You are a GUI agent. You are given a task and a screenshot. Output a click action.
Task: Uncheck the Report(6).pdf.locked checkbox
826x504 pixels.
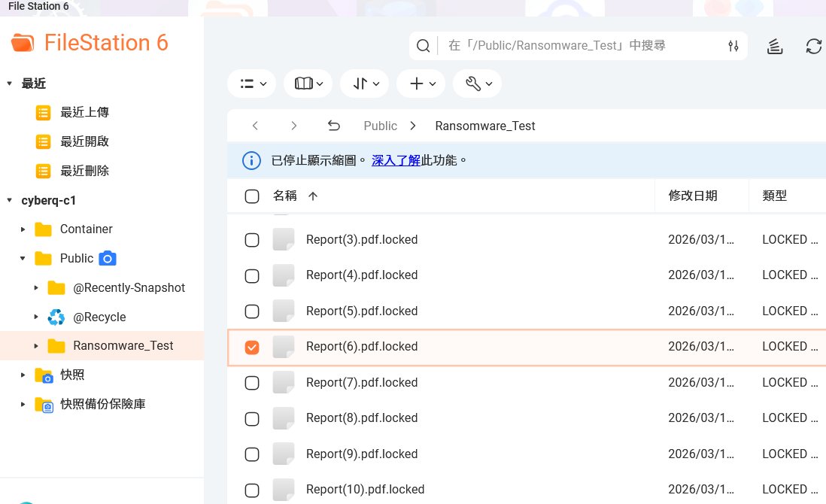[x=252, y=347]
